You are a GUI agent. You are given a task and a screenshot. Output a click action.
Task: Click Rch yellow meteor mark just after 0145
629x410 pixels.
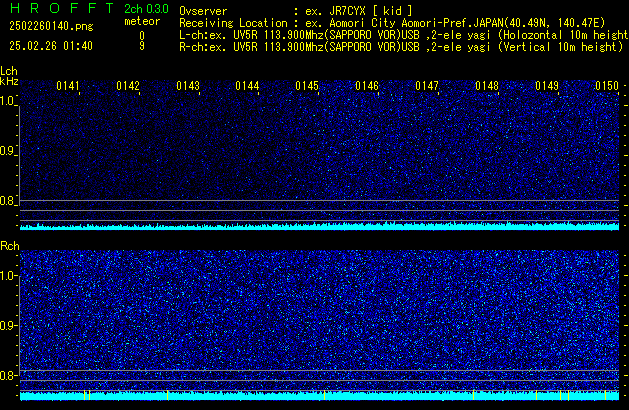[x=324, y=395]
